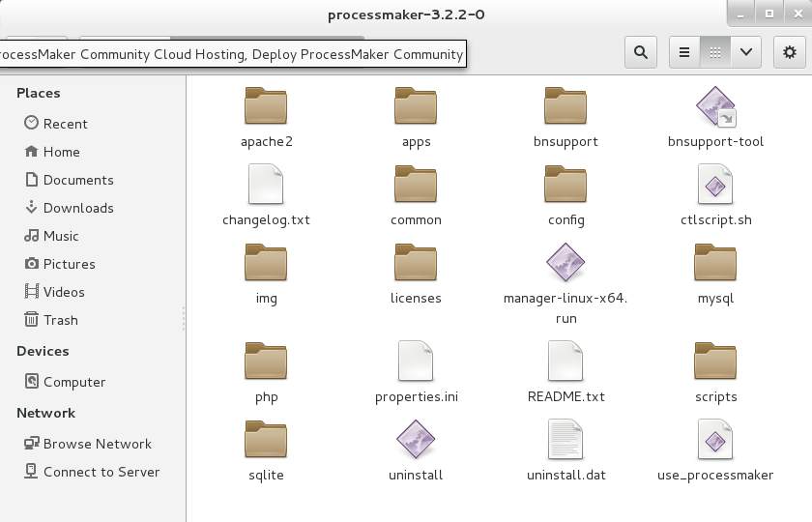Open Recent in the sidebar

[x=65, y=124]
